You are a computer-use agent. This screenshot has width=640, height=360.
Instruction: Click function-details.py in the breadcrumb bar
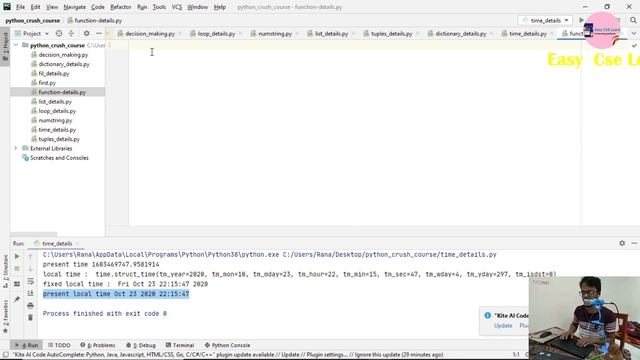[x=95, y=20]
